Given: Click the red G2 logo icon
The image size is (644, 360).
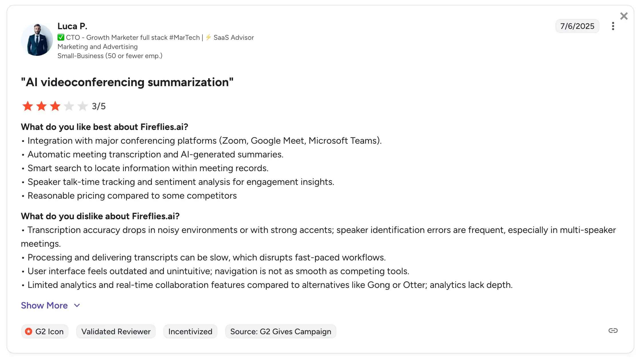Looking at the screenshot, I should 29,331.
